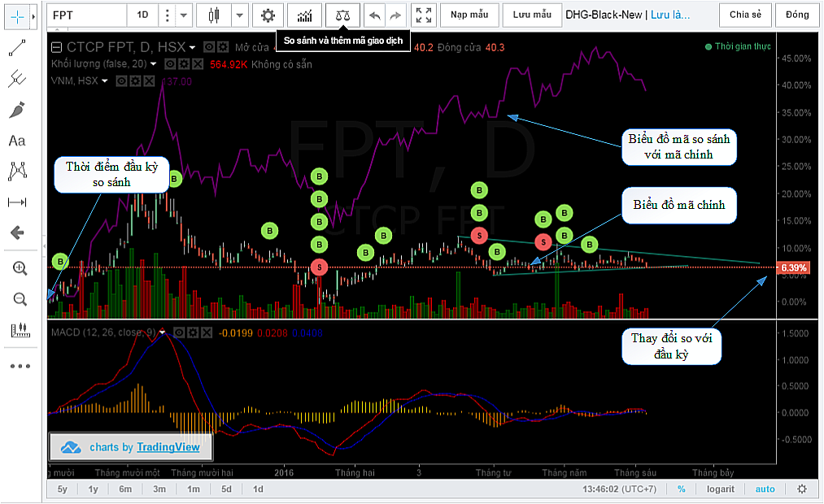The image size is (824, 504).
Task: Set time range to 5y
Action: [x=62, y=489]
